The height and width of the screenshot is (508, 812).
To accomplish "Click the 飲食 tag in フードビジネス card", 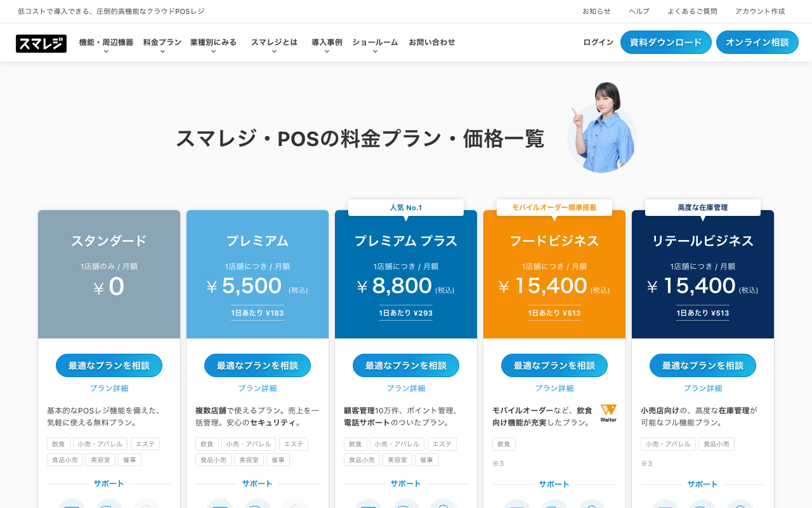I will click(x=504, y=444).
